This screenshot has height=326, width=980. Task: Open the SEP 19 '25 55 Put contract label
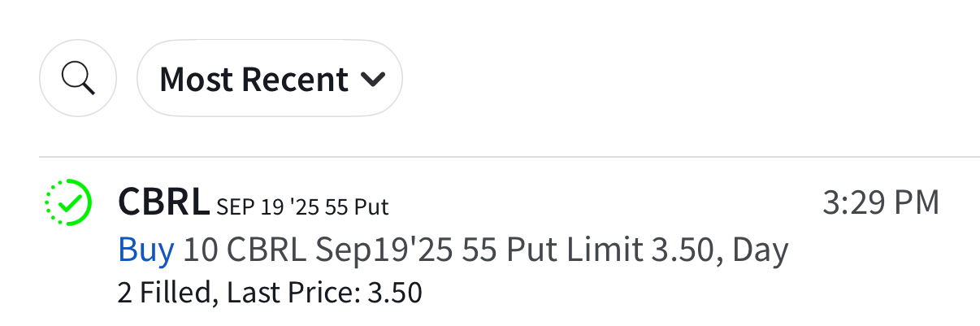pos(303,207)
